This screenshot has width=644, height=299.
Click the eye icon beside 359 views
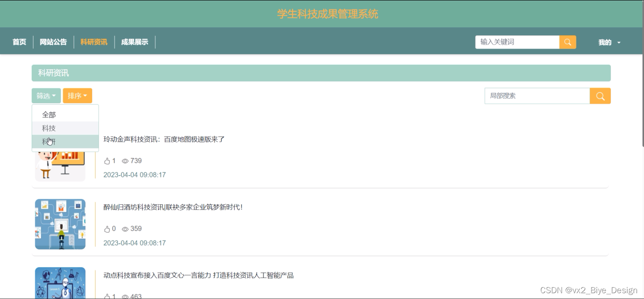(125, 229)
